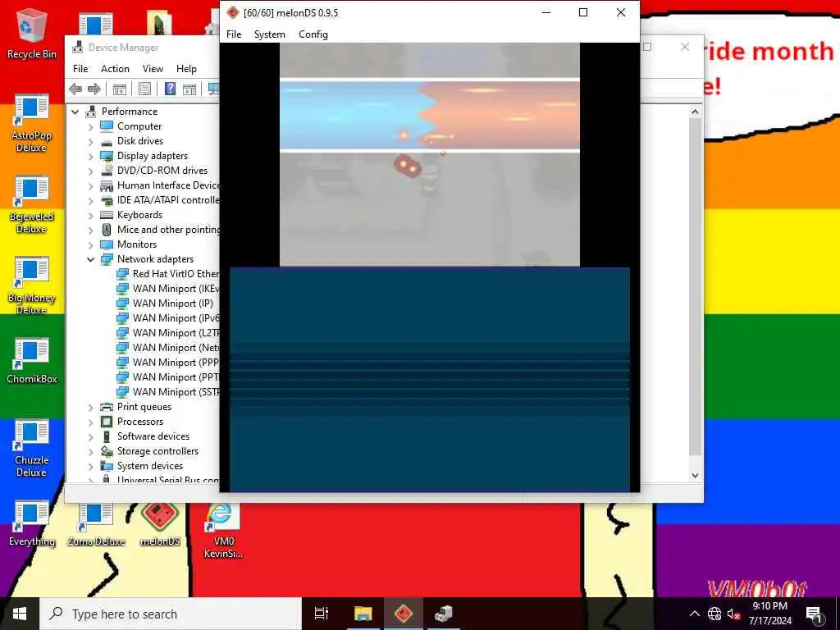
Task: Select Zuma Deluxe desktop shortcut
Action: point(96,524)
